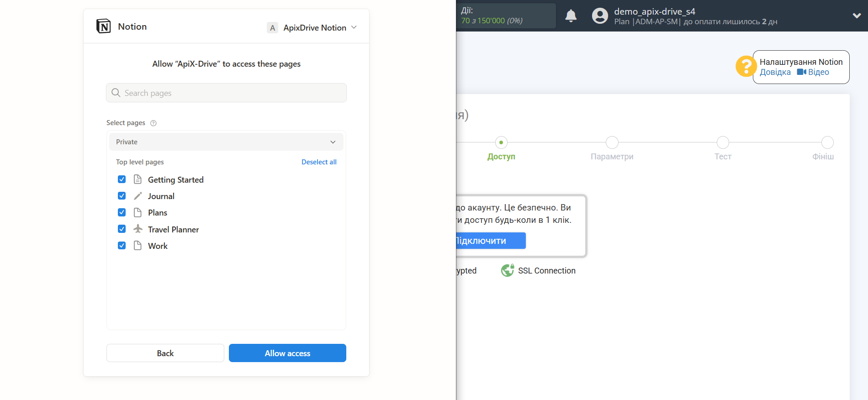
Task: Click the Allow access button
Action: [287, 353]
